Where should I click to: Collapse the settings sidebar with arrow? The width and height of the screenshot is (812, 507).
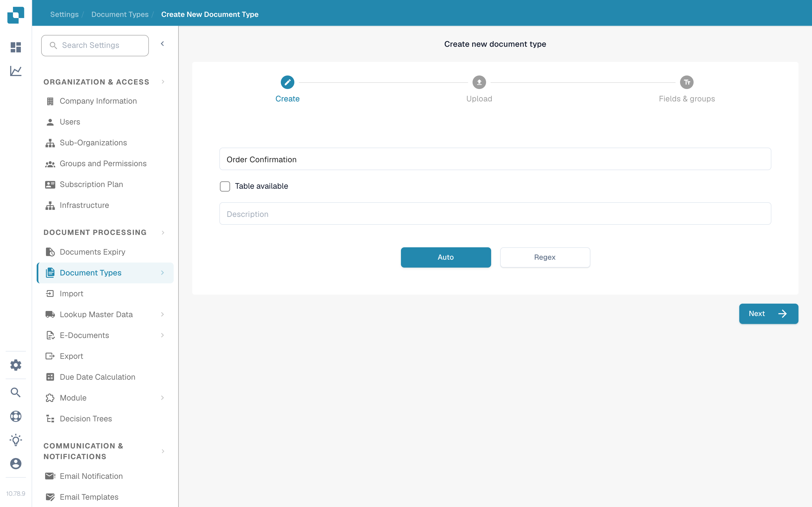point(162,44)
